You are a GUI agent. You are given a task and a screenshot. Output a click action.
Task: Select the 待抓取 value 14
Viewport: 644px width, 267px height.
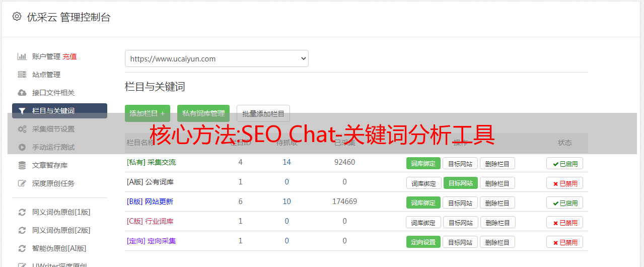287,162
